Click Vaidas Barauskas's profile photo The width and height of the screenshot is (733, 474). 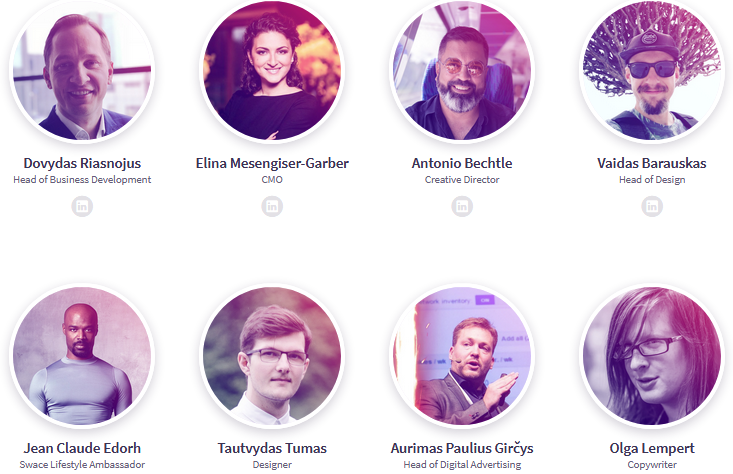click(652, 70)
